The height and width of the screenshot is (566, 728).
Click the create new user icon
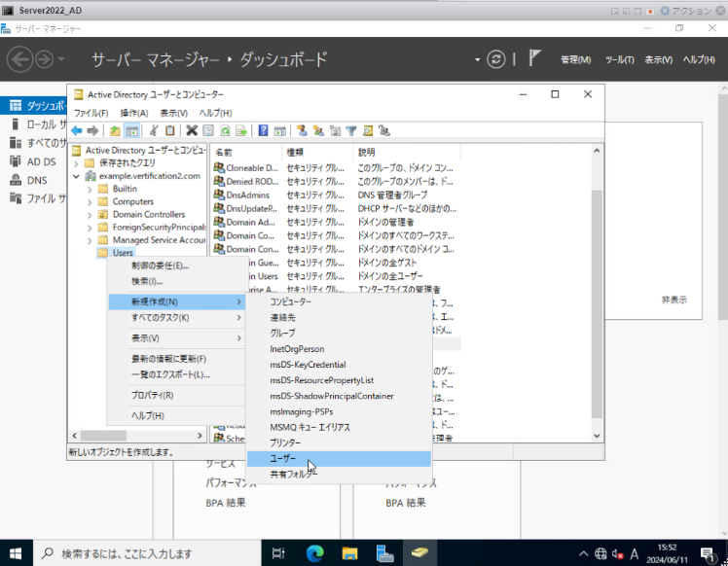(x=303, y=131)
